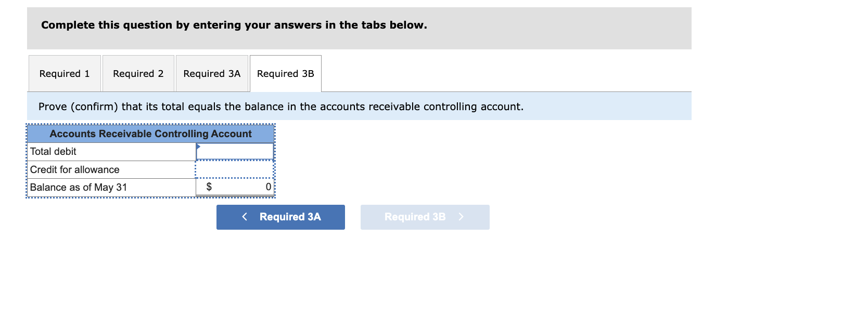Open the Required 3A tab
Screen dimensions: 868x317
(212, 73)
